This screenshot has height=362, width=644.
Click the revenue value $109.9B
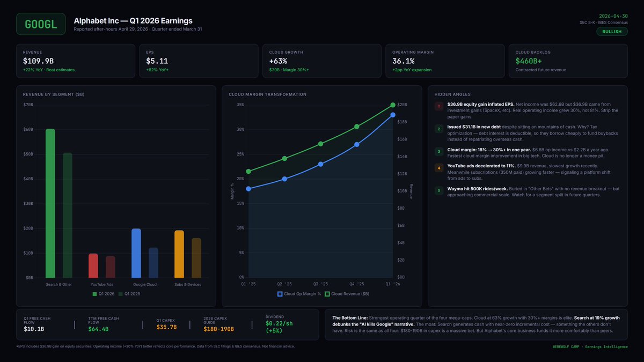(x=40, y=61)
